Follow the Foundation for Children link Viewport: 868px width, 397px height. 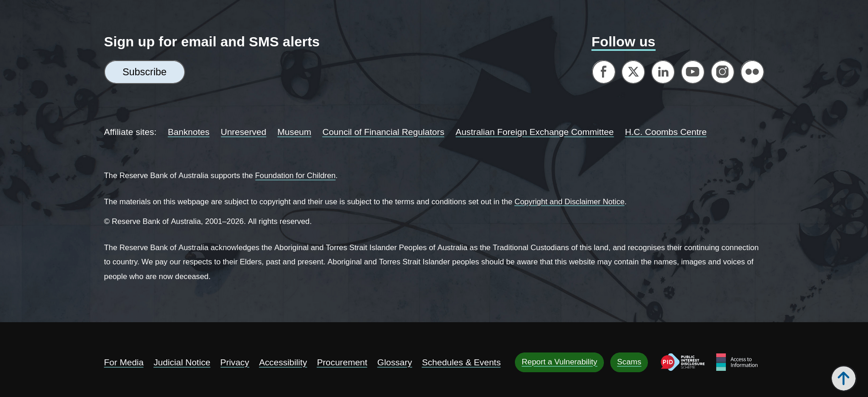(x=295, y=176)
